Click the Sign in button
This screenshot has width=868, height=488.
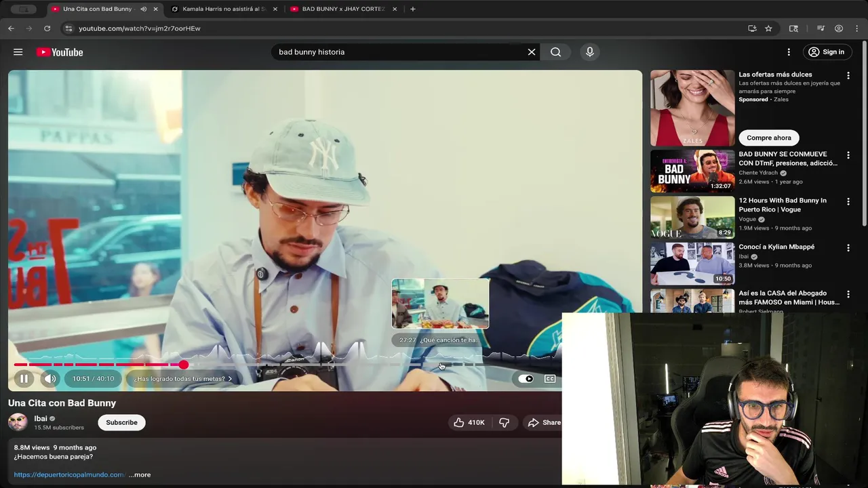[x=827, y=52]
